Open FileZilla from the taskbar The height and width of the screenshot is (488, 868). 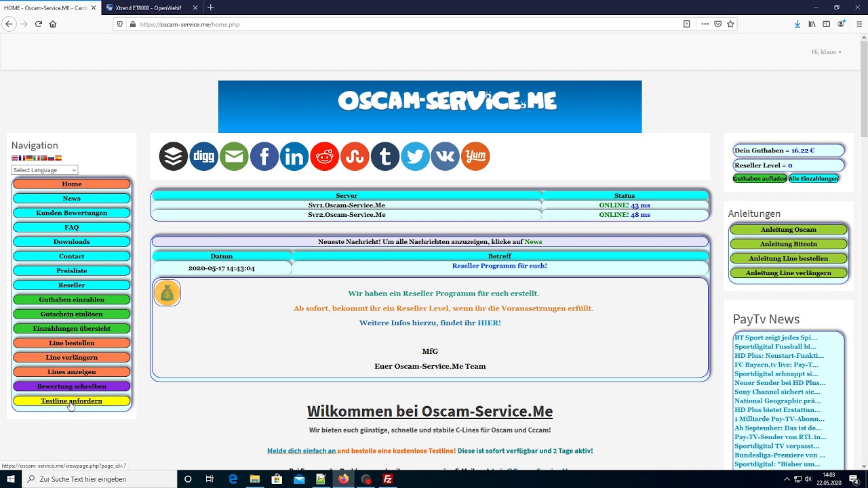coord(387,479)
